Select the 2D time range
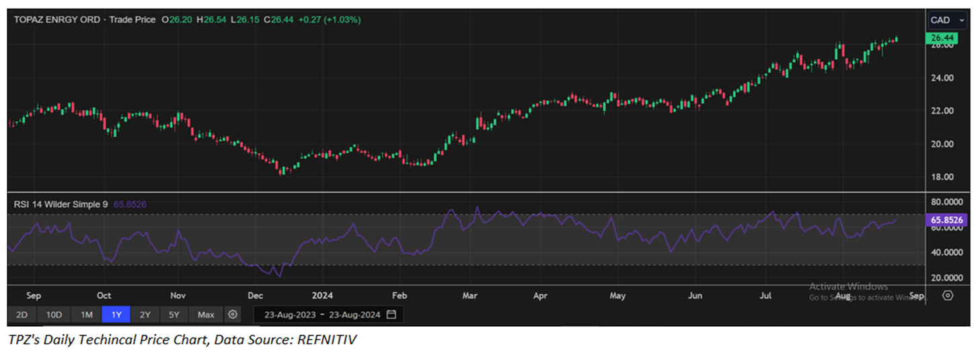 coord(22,314)
